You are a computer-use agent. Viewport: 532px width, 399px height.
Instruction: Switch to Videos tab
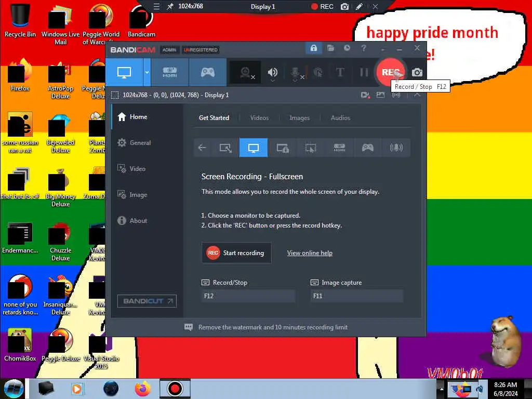[x=259, y=118]
